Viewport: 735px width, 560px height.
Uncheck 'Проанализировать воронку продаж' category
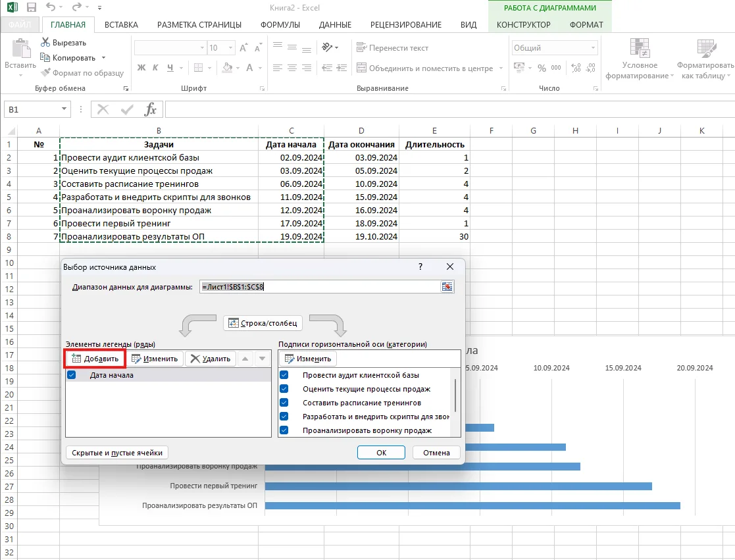click(x=284, y=430)
